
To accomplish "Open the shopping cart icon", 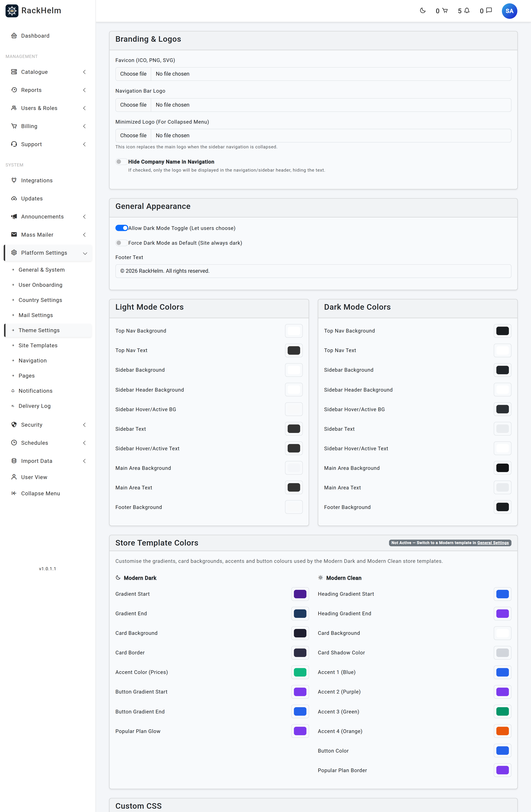I will [x=445, y=11].
